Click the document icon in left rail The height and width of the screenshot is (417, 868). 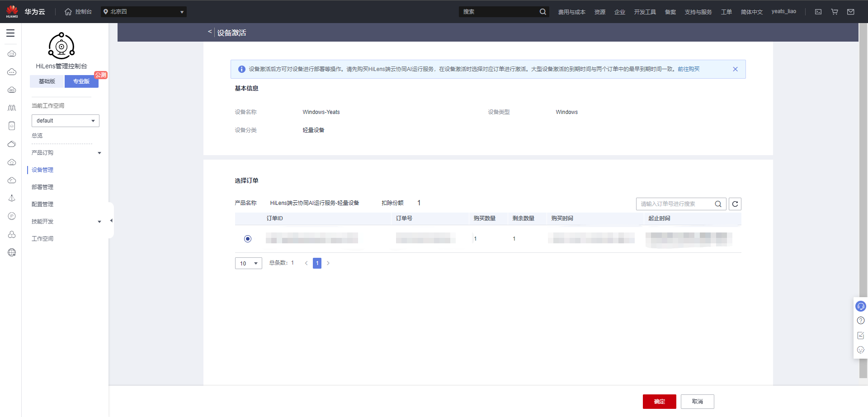pos(12,126)
